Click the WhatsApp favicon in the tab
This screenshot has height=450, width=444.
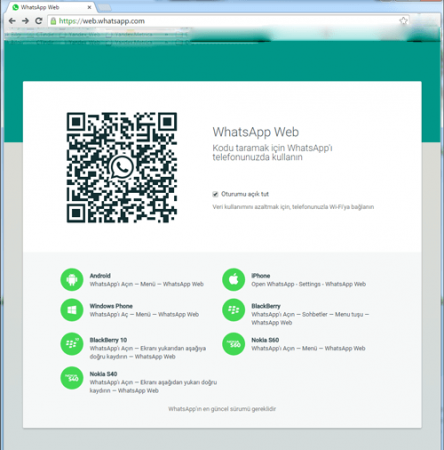pyautogui.click(x=15, y=7)
